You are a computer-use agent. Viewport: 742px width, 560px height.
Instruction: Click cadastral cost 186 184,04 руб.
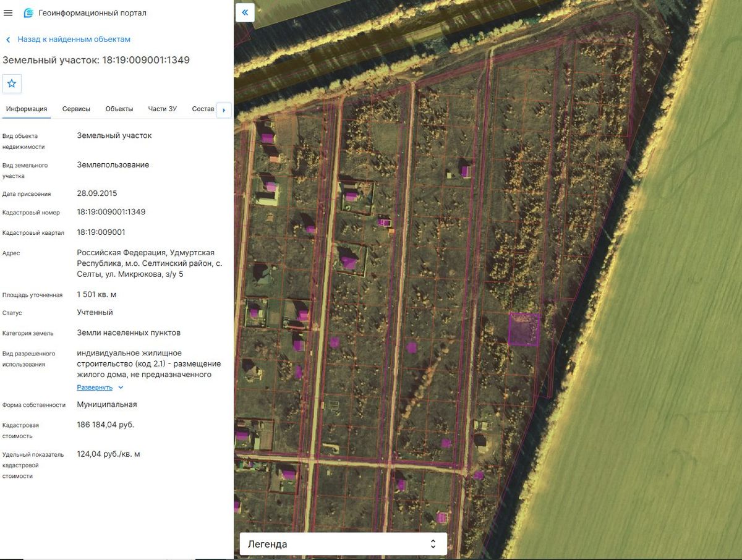[x=106, y=425]
